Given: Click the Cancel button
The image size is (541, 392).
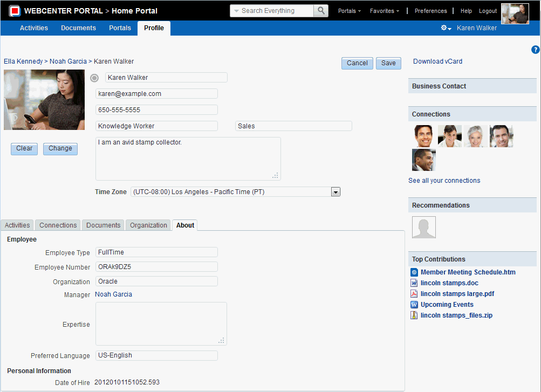Looking at the screenshot, I should click(x=357, y=63).
